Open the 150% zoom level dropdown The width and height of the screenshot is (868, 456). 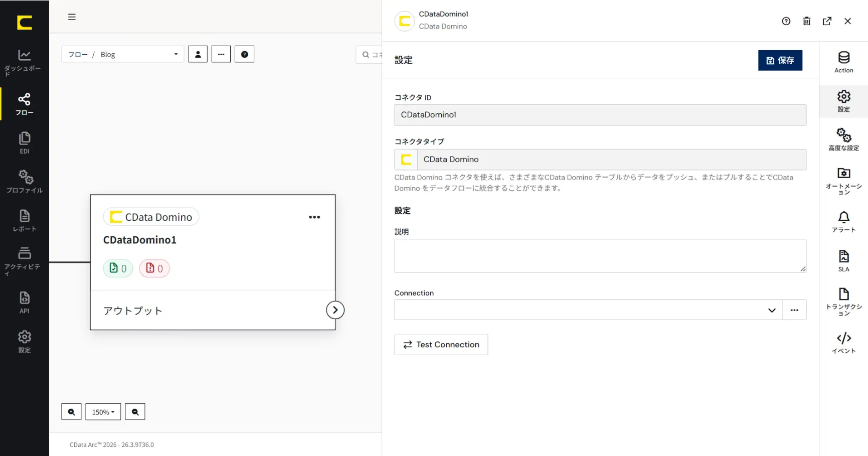(x=103, y=412)
